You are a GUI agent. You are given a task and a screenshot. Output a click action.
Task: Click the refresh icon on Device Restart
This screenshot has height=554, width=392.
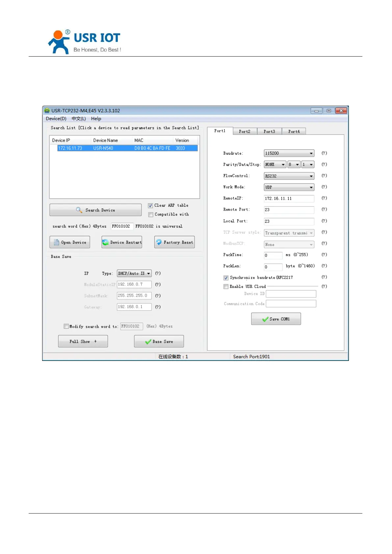(x=105, y=242)
